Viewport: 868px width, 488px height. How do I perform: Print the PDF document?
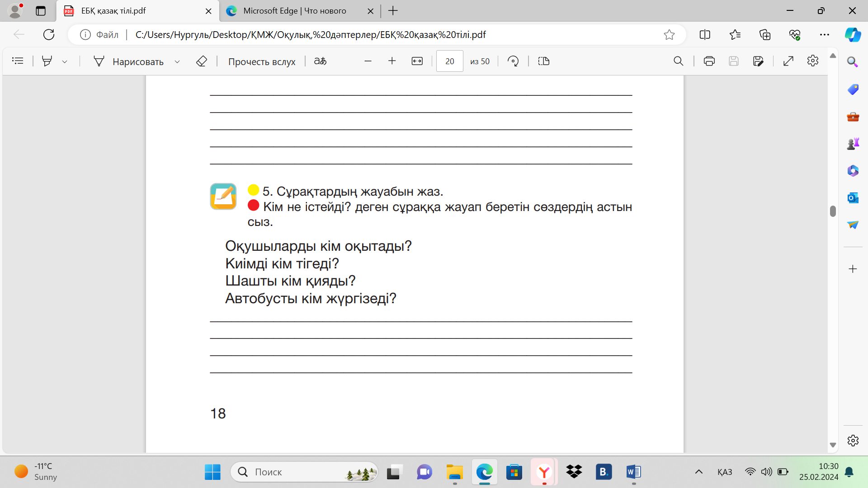coord(709,61)
